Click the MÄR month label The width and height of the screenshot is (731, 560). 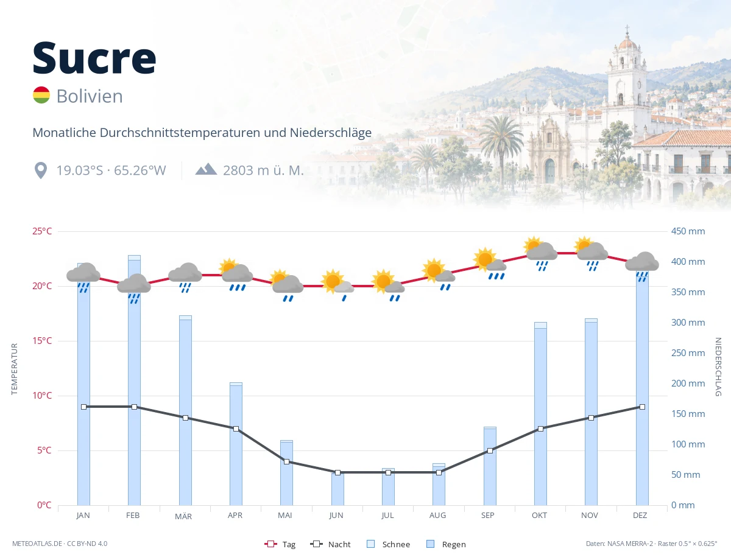click(x=183, y=516)
